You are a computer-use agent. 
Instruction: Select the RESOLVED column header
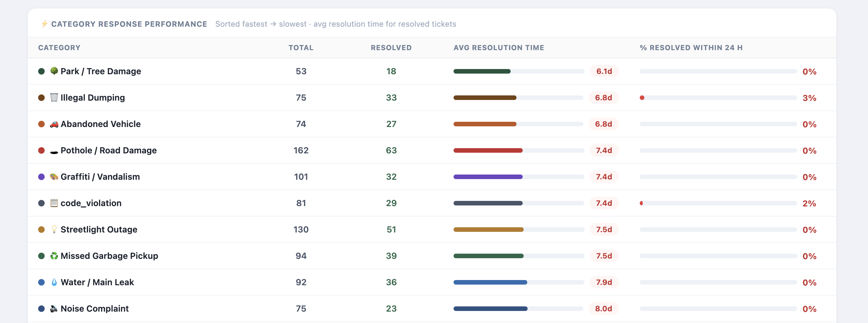click(391, 48)
